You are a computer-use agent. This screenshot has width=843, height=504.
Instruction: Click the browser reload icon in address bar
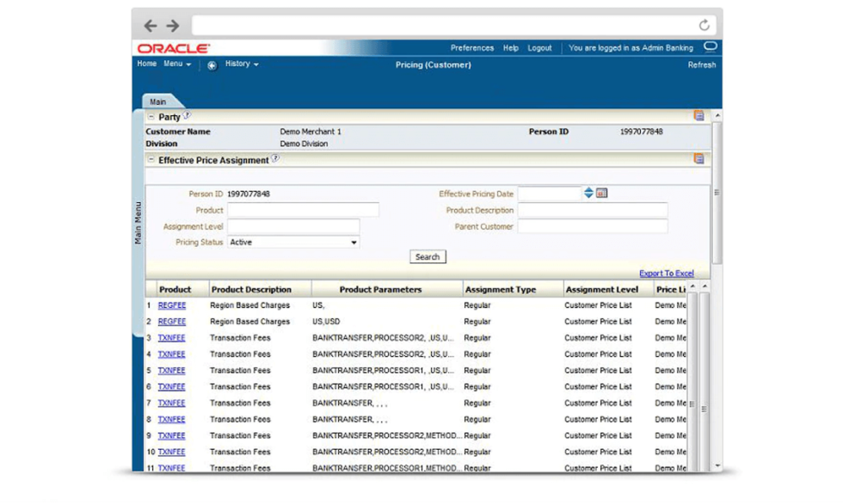point(705,25)
